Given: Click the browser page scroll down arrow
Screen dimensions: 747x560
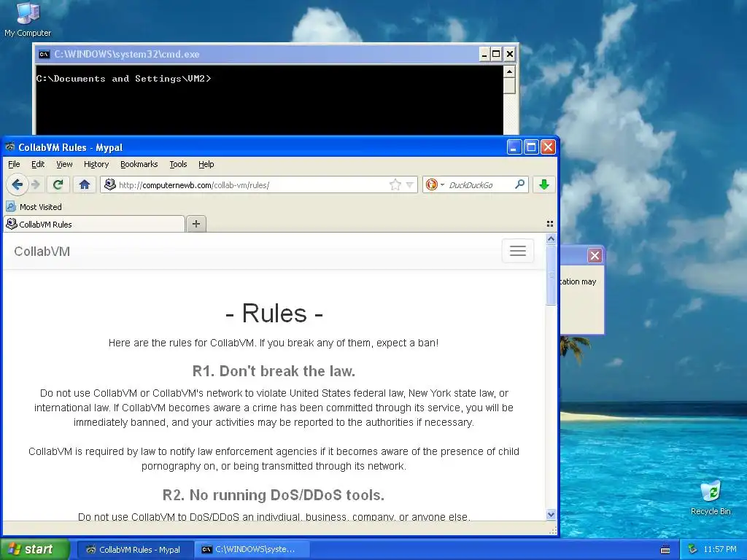Looking at the screenshot, I should click(551, 514).
